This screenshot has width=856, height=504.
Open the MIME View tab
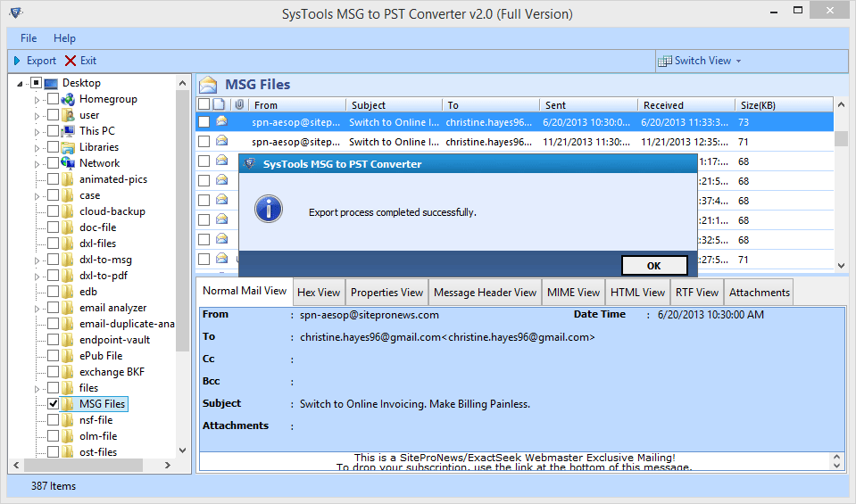pos(573,293)
